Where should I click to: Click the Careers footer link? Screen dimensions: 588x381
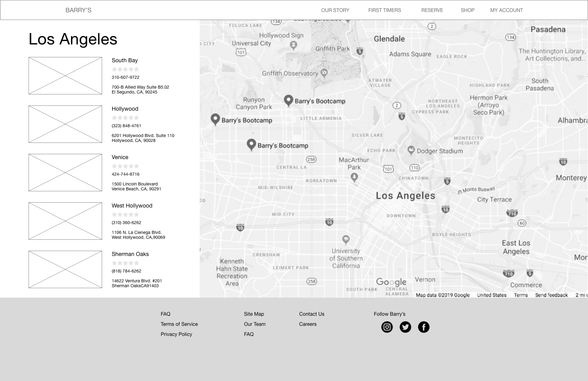pos(308,324)
